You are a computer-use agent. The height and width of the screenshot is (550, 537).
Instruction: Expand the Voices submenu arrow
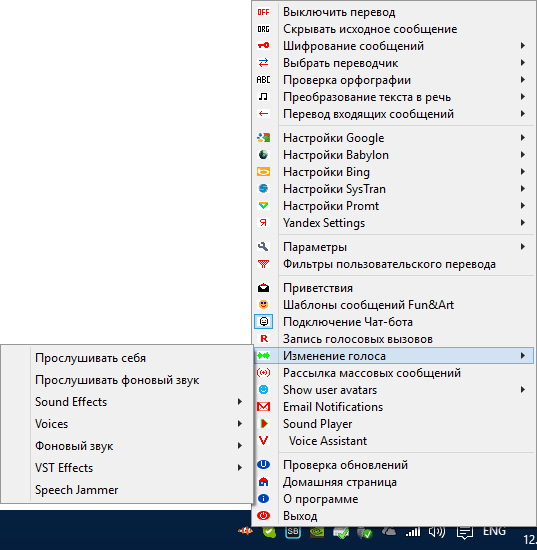(x=240, y=424)
